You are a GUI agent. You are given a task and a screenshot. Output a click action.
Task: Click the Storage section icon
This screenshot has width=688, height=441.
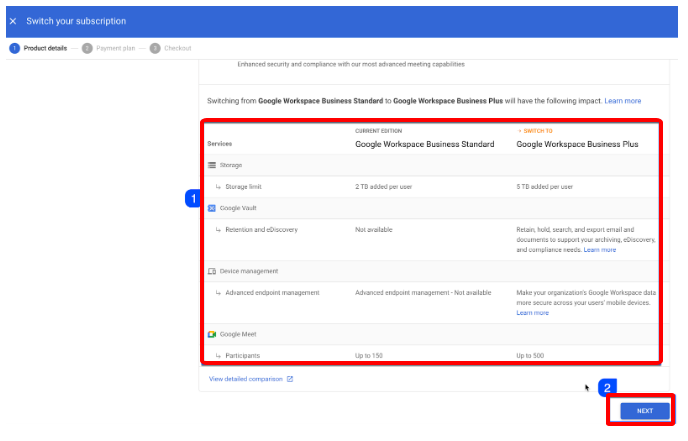click(x=212, y=165)
